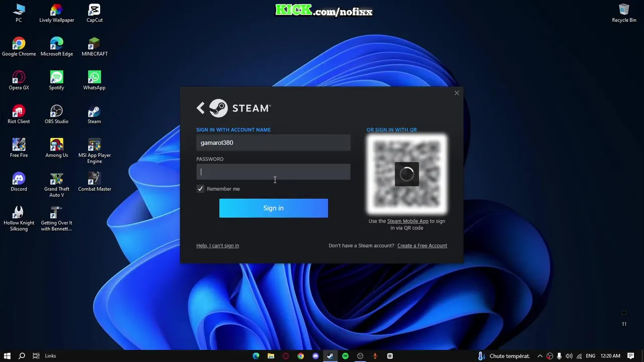The height and width of the screenshot is (362, 644).
Task: Select the Hollow Knight Silksong shortcut
Action: click(x=19, y=218)
